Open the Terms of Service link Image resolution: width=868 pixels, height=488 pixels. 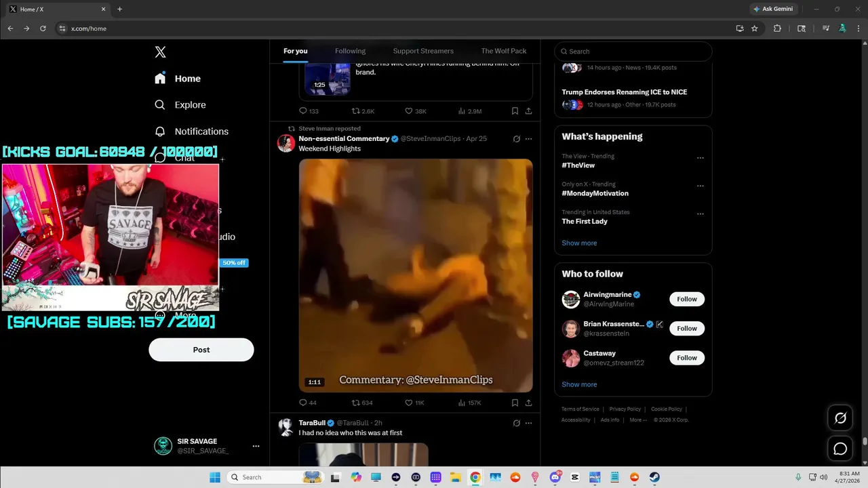580,409
